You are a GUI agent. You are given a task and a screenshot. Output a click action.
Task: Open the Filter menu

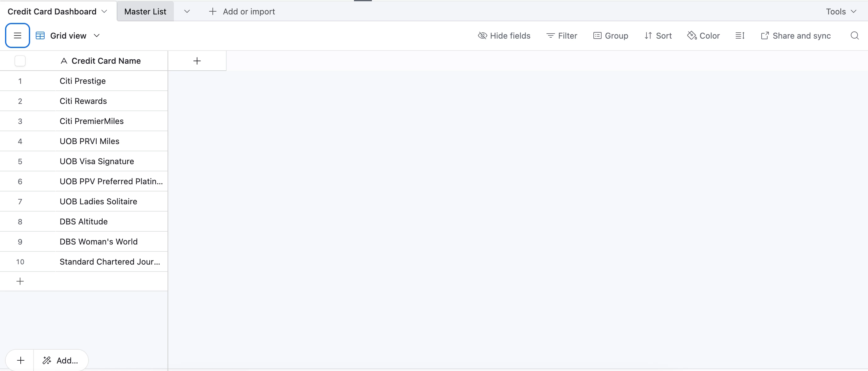561,35
